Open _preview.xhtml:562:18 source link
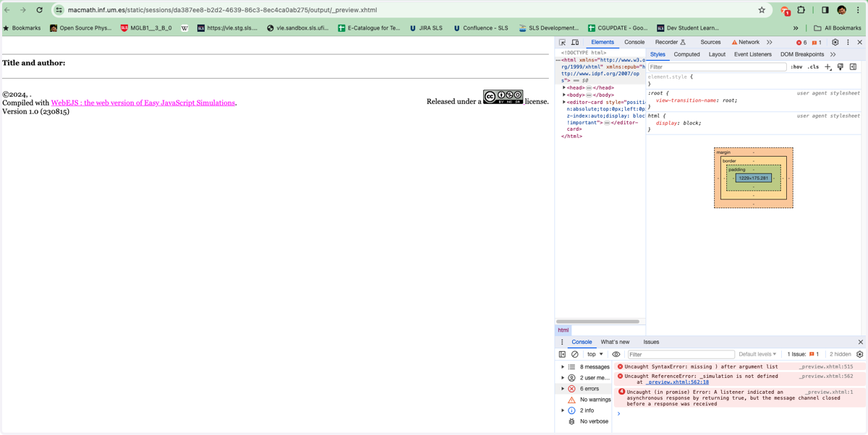 [x=678, y=382]
